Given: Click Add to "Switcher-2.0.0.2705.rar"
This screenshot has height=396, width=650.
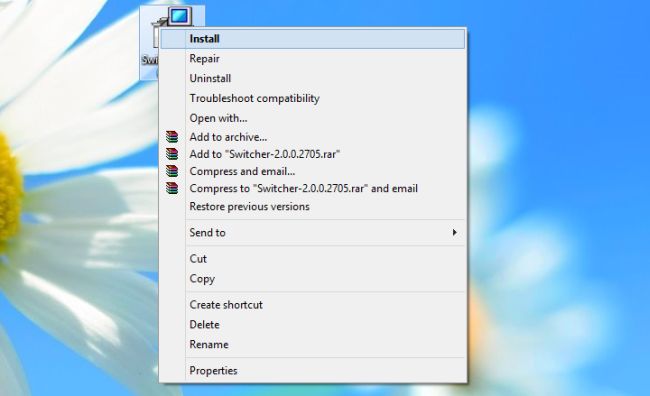Looking at the screenshot, I should [x=313, y=154].
